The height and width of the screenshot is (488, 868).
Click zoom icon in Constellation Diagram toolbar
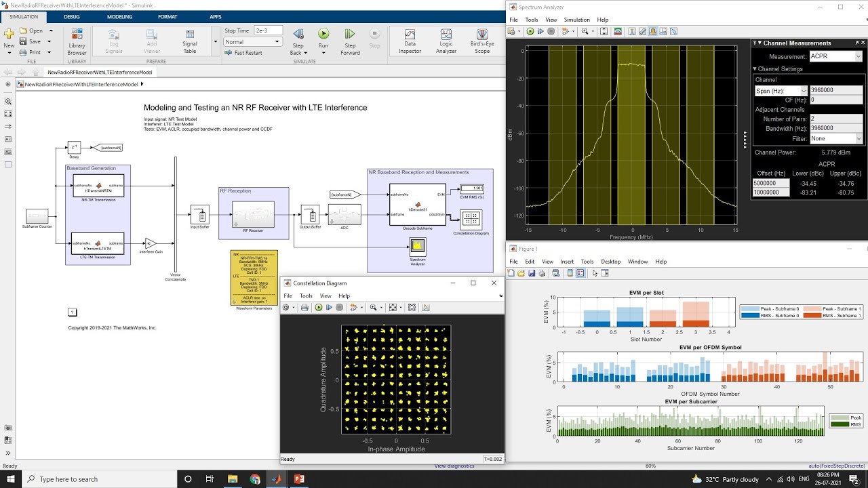pyautogui.click(x=373, y=308)
